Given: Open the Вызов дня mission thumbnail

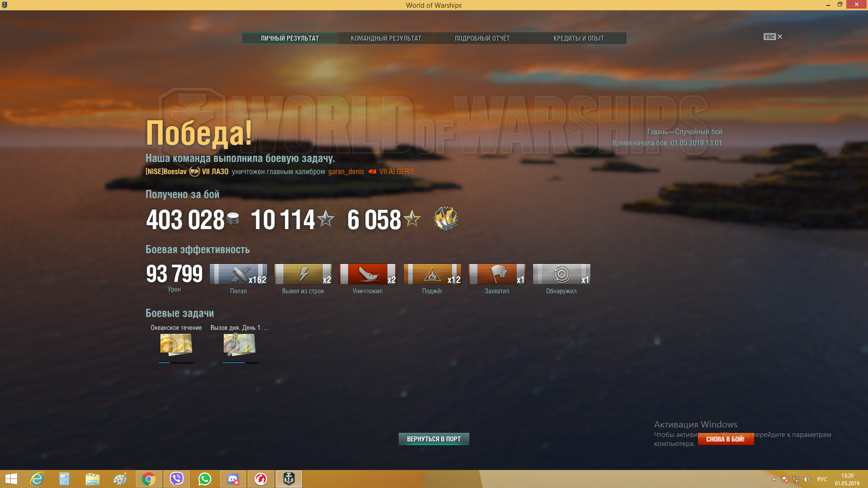Looking at the screenshot, I should [240, 345].
